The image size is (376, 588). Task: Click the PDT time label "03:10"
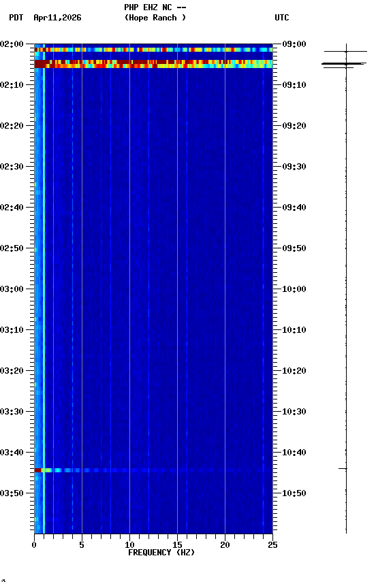[x=12, y=330]
